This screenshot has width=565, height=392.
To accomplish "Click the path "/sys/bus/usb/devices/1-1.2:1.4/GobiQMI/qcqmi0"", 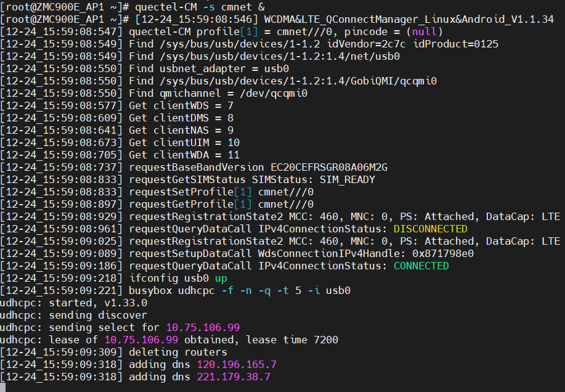I will click(298, 81).
